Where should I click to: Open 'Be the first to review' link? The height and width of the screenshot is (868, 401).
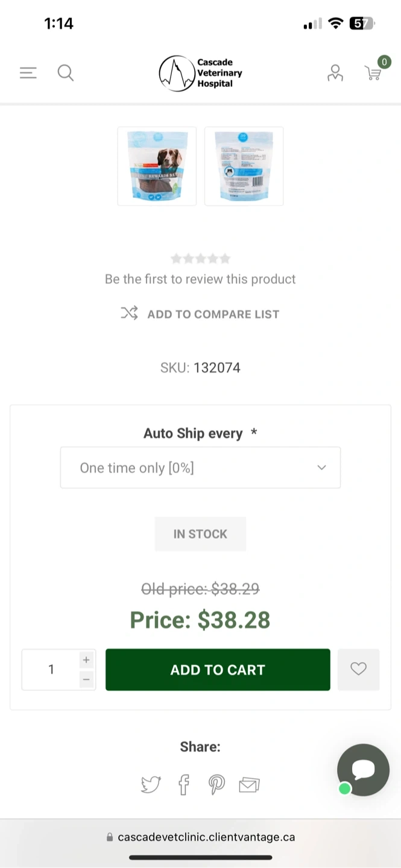200,279
